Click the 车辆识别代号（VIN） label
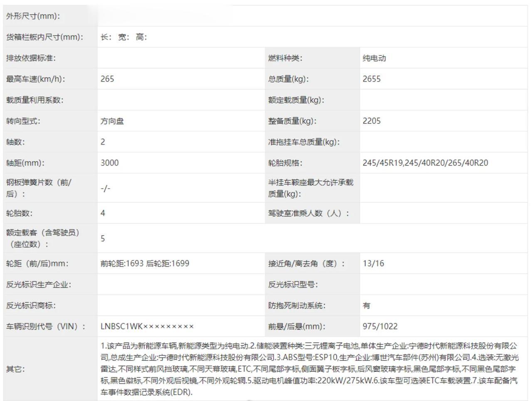Viewport: 532px width, 401px height. point(46,327)
